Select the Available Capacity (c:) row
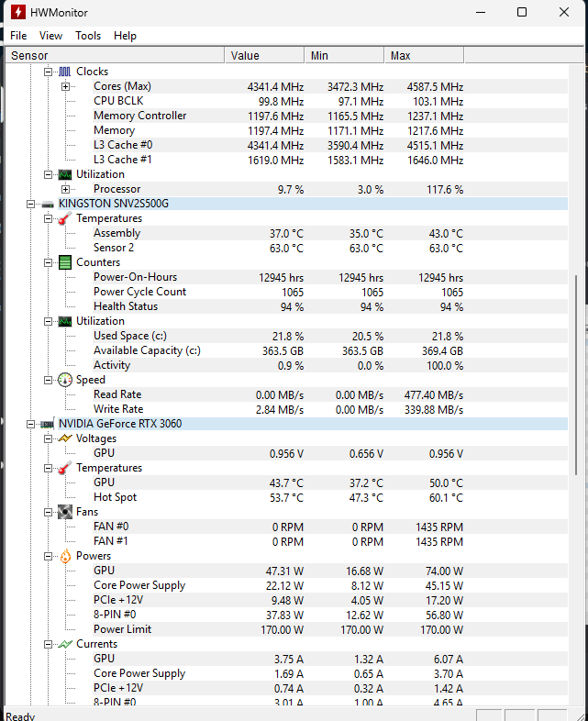588x721 pixels. click(330, 350)
